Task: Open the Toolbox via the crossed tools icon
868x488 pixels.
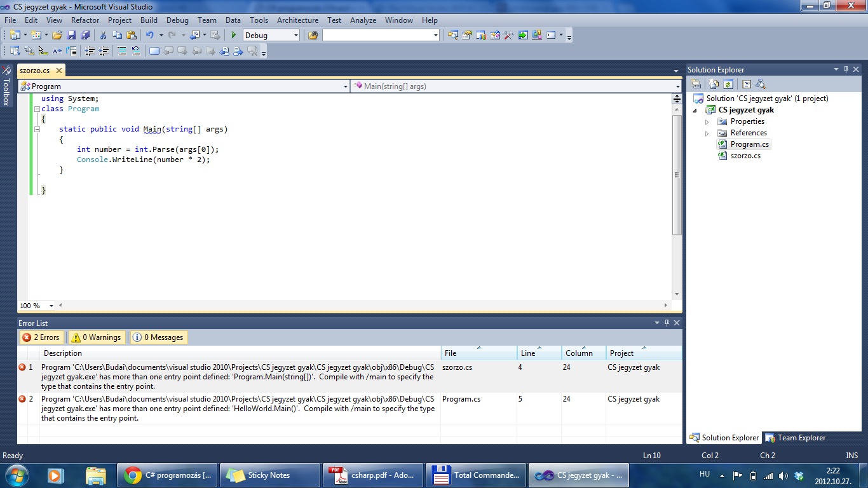Action: pyautogui.click(x=508, y=36)
